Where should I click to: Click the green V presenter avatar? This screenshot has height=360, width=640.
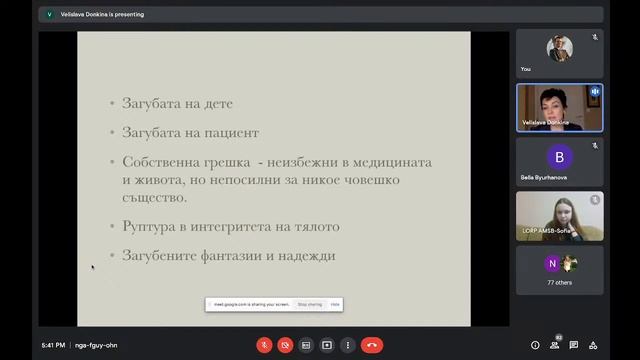point(49,14)
